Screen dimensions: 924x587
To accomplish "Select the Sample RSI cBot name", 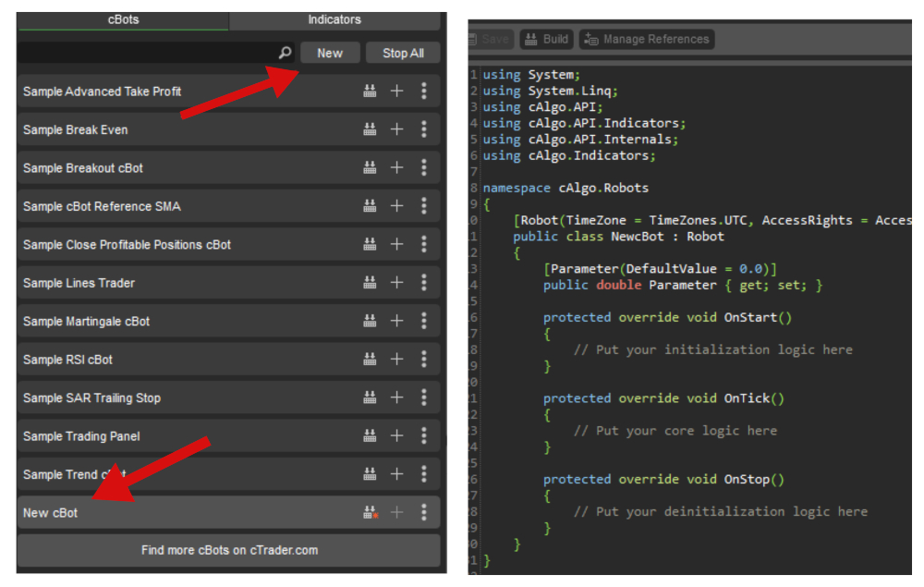I will pyautogui.click(x=67, y=360).
